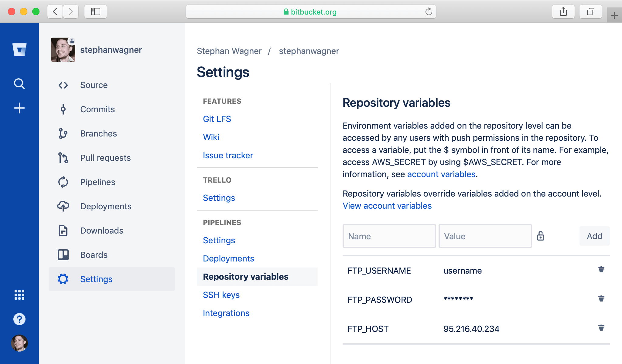Click the help question mark icon
Screen dimensions: 622x364
(19, 318)
